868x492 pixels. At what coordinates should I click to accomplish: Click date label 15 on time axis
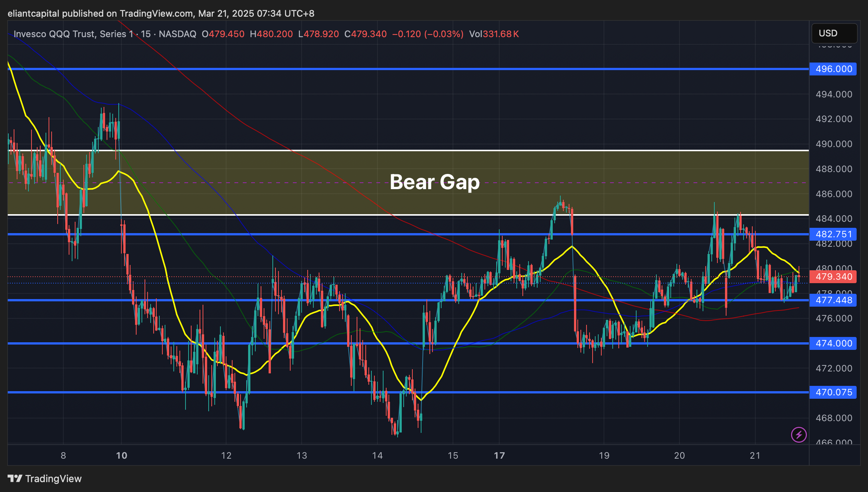click(x=453, y=456)
